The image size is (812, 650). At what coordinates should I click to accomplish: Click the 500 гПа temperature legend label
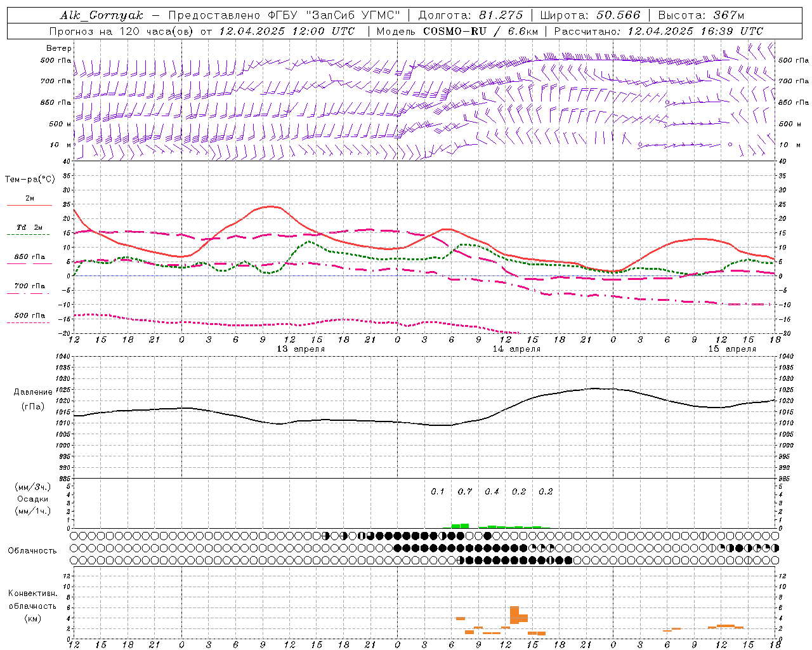coord(30,315)
